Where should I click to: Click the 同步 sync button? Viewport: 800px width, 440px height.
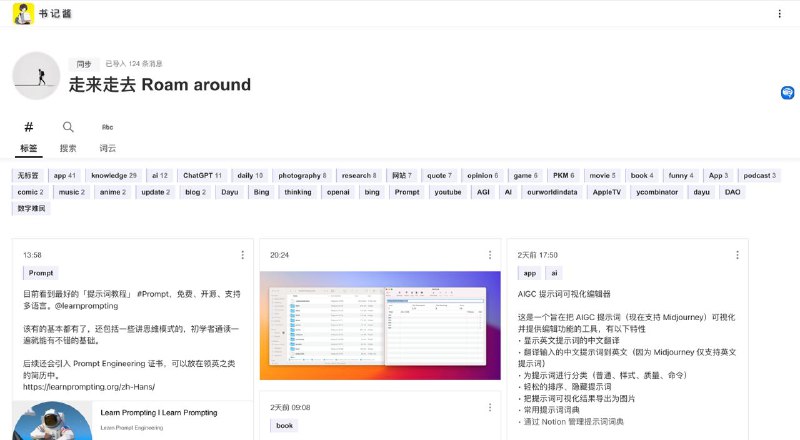tap(84, 64)
